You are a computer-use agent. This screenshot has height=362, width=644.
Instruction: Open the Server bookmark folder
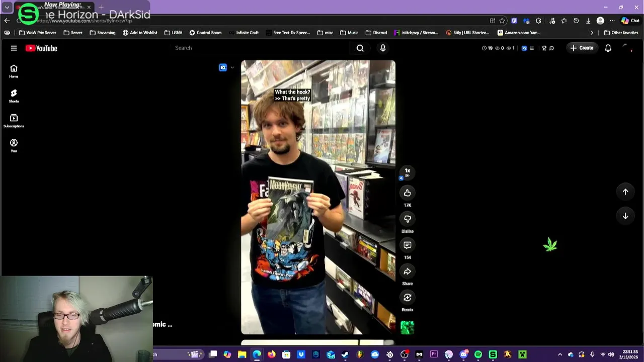(x=73, y=33)
